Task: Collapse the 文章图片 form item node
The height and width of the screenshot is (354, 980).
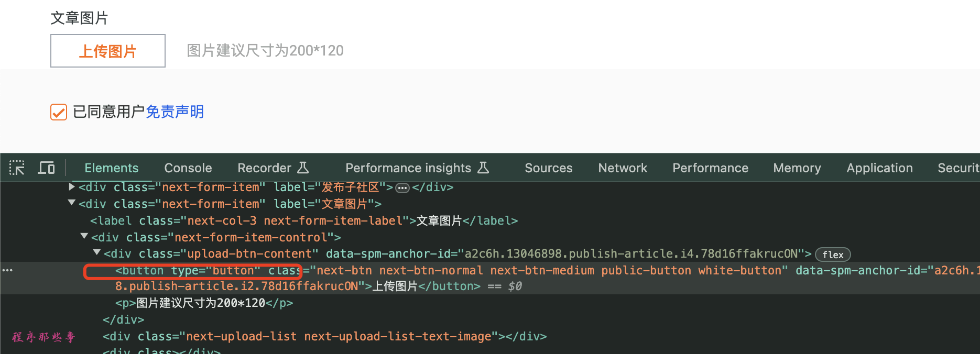Action: click(72, 203)
